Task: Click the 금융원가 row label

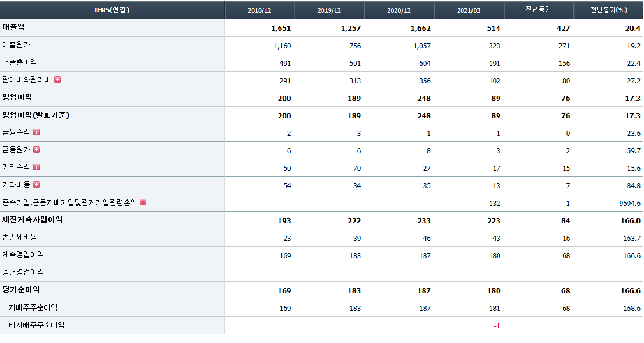Action: click(x=16, y=150)
